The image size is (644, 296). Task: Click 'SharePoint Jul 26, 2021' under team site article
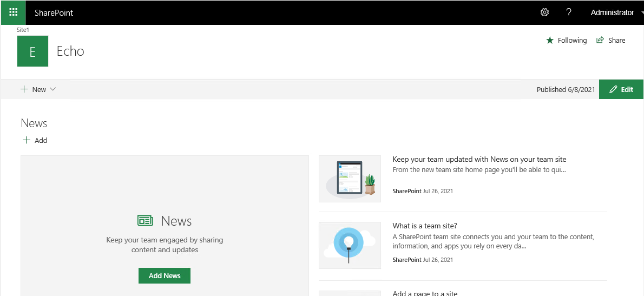[423, 260]
